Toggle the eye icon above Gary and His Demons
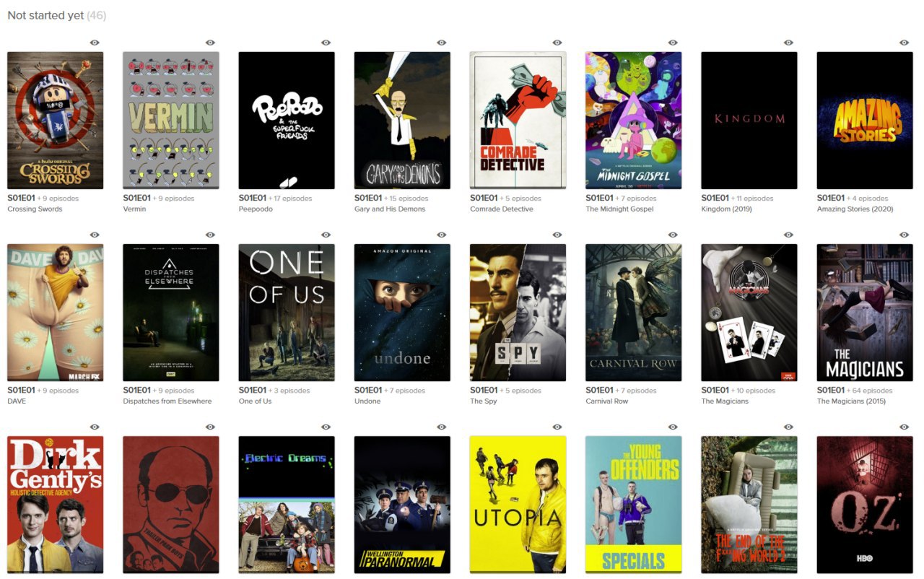 [441, 43]
